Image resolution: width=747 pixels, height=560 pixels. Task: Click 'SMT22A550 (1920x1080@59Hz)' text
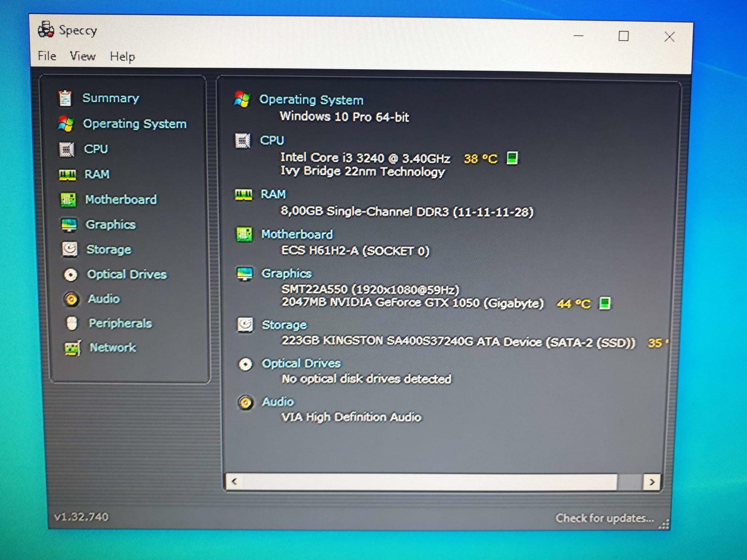coord(370,289)
